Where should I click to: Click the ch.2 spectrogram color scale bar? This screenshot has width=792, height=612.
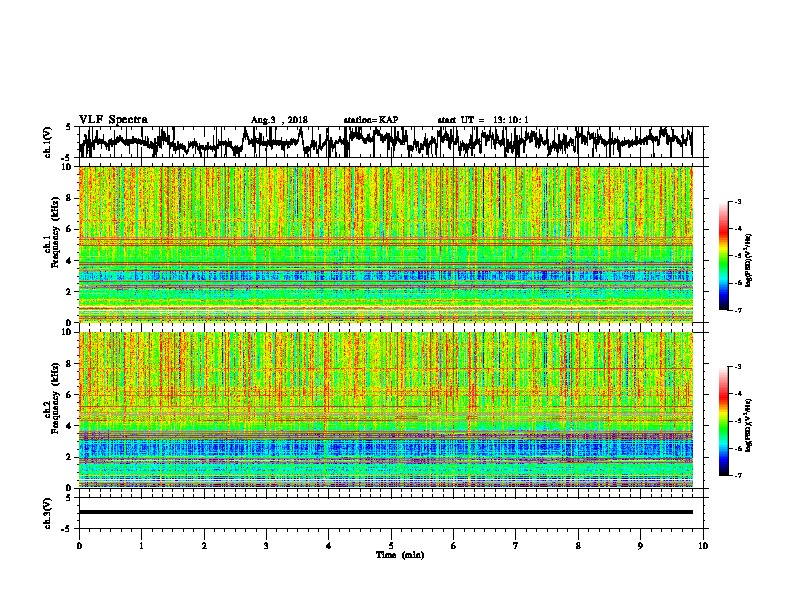(x=724, y=421)
